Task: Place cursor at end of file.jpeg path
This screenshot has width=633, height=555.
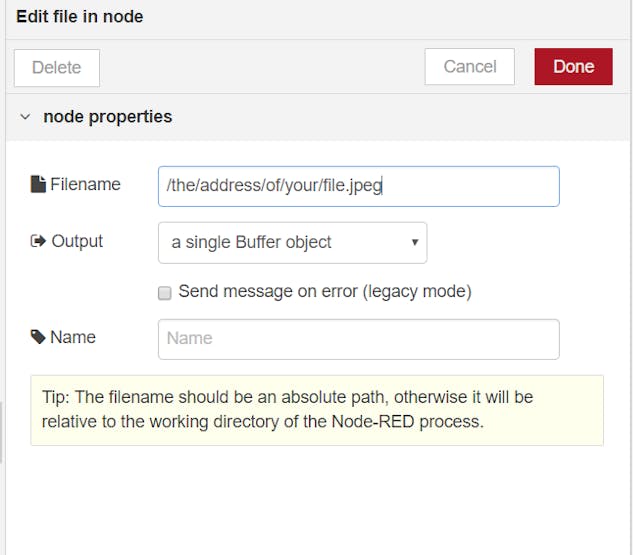Action: coord(382,186)
